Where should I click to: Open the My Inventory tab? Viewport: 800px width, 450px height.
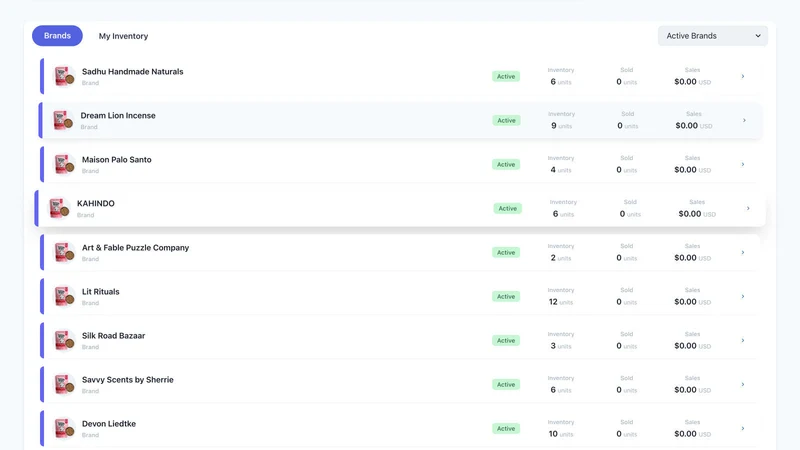[123, 36]
